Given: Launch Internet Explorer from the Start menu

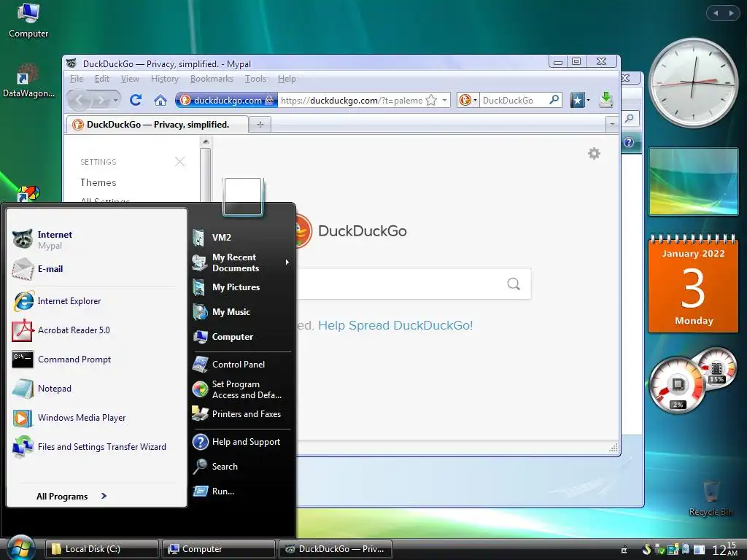Looking at the screenshot, I should (x=96, y=301).
